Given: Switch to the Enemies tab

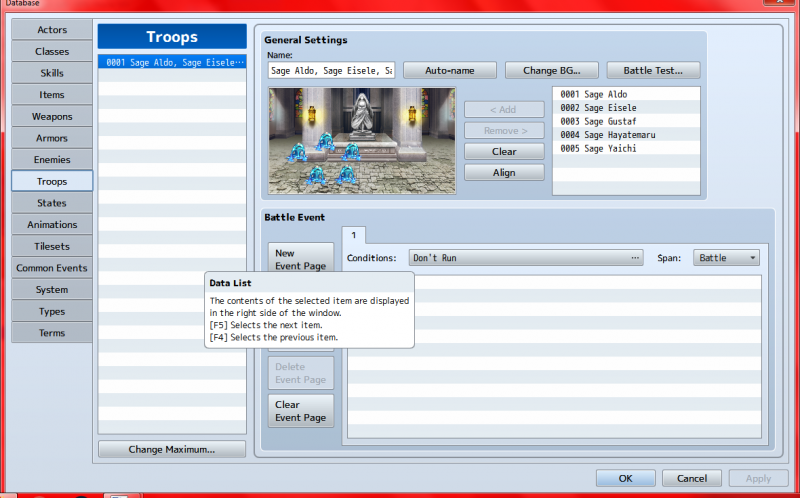Looking at the screenshot, I should (x=52, y=160).
